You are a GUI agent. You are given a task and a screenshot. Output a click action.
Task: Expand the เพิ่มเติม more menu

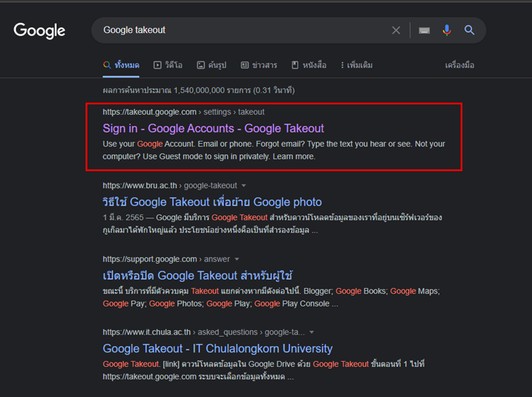(357, 65)
